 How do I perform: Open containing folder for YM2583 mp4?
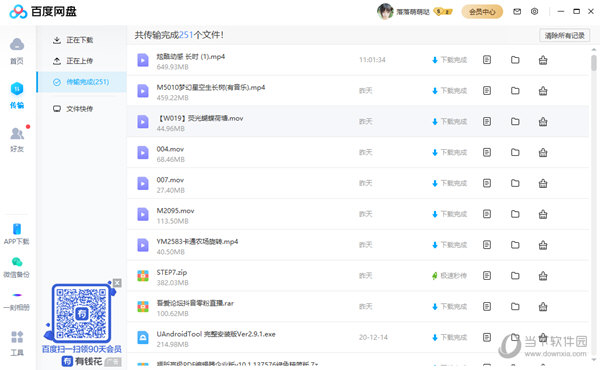point(515,244)
